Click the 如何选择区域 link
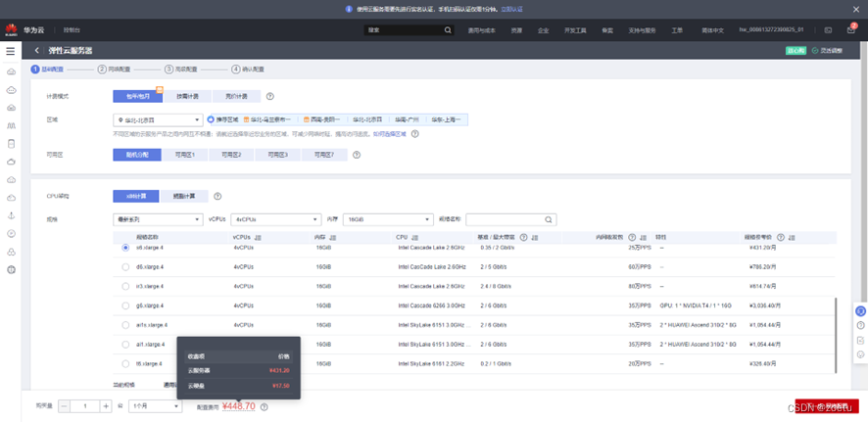 [390, 134]
